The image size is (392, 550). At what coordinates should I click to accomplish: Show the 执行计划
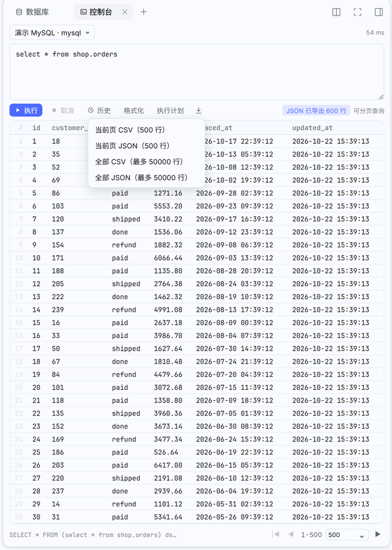[170, 110]
